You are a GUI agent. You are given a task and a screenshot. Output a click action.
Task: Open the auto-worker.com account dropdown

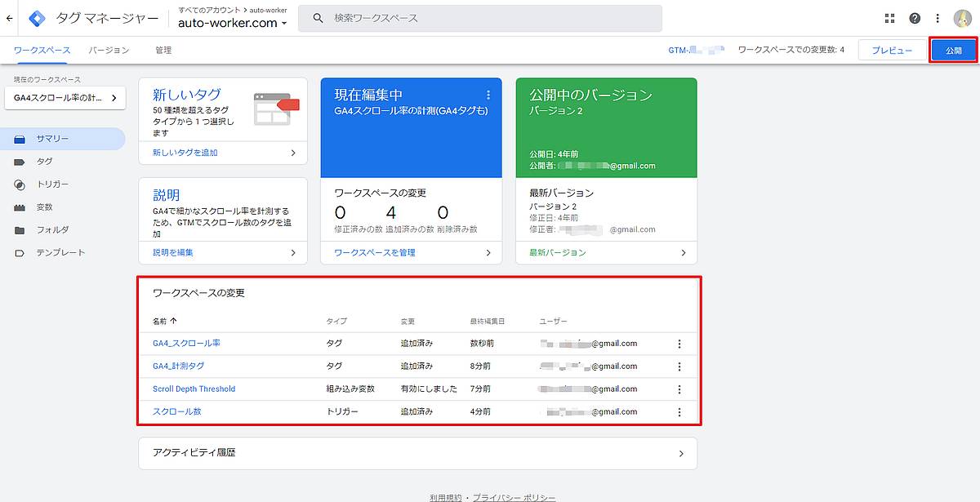click(231, 22)
